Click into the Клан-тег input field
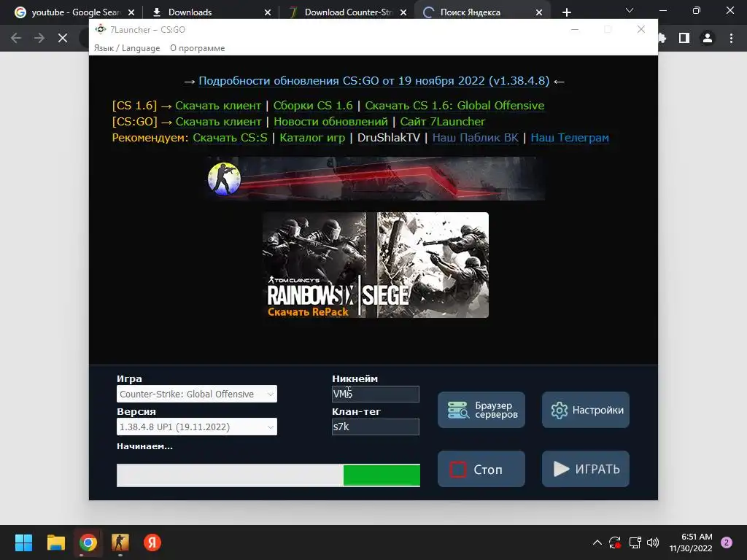The width and height of the screenshot is (747, 560). (376, 427)
